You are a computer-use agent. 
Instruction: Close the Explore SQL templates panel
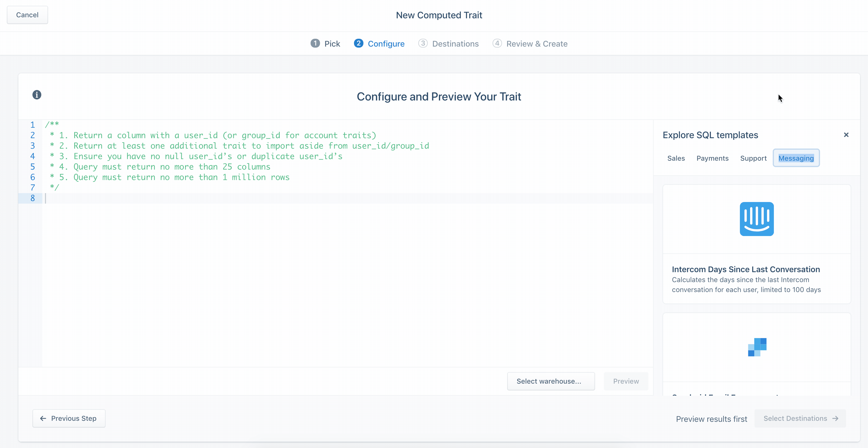pos(846,135)
